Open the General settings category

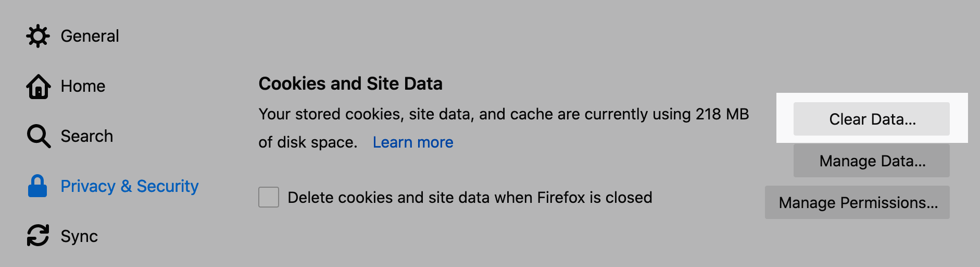(90, 36)
